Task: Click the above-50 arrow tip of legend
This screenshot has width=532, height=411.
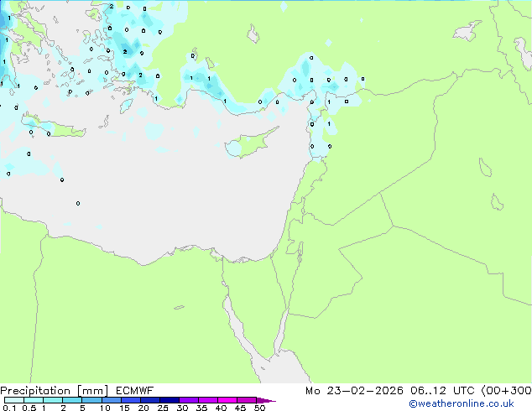Action: pos(266,400)
